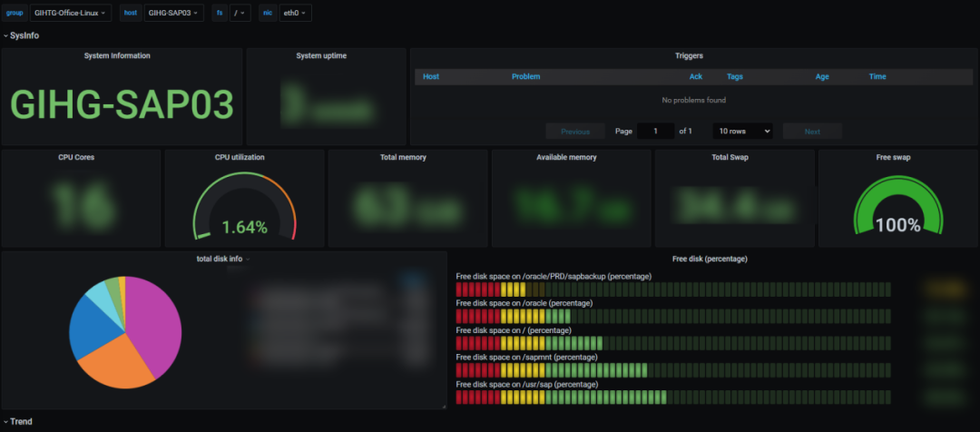Click the Time column header

877,77
